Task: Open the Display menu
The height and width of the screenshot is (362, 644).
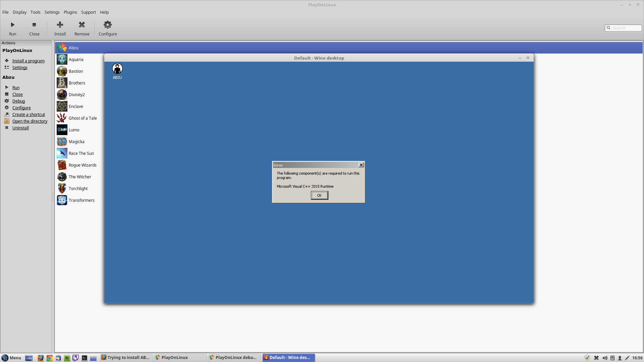Action: [x=19, y=12]
